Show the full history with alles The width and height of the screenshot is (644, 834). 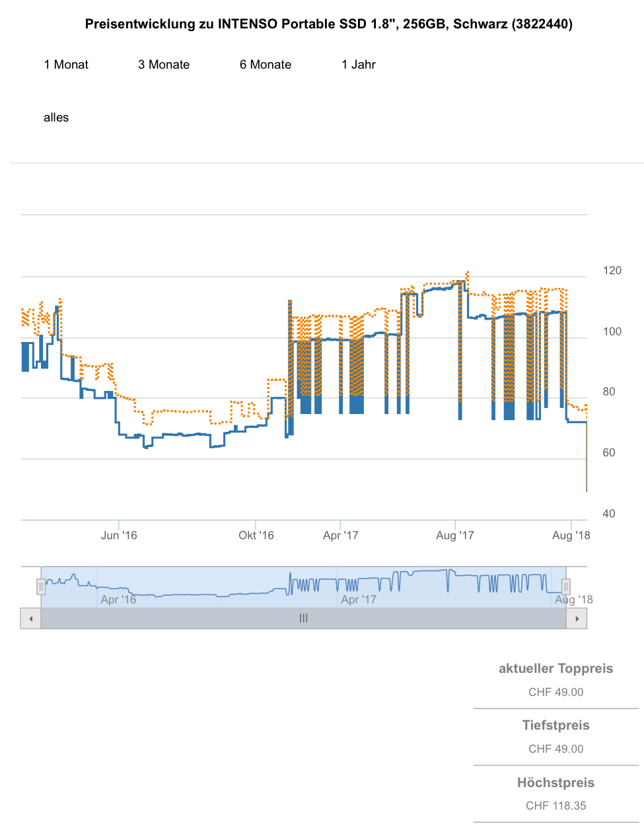click(x=56, y=118)
